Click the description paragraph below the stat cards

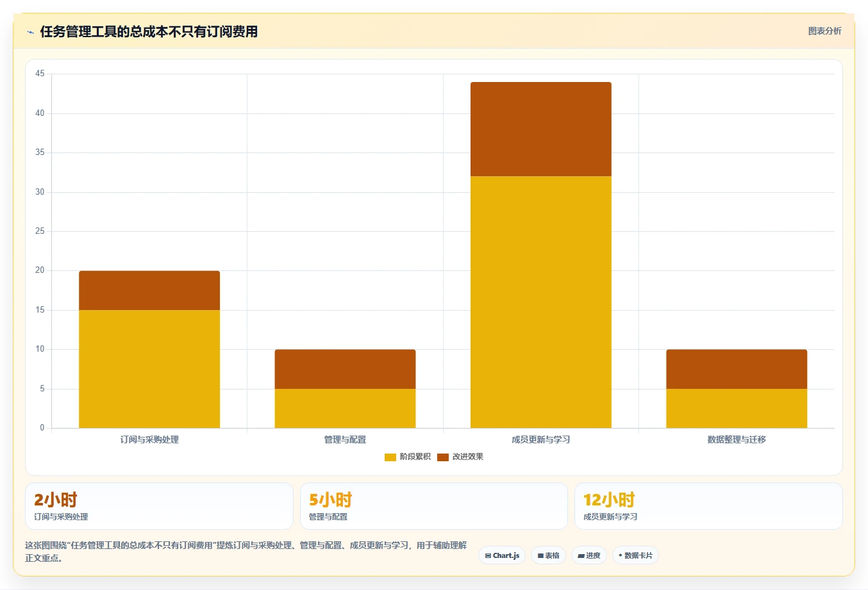(246, 552)
